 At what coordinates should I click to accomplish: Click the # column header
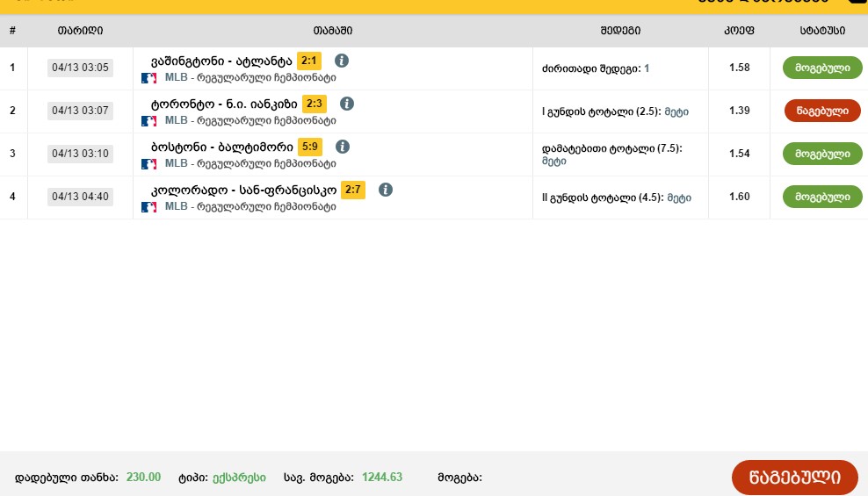(12, 31)
